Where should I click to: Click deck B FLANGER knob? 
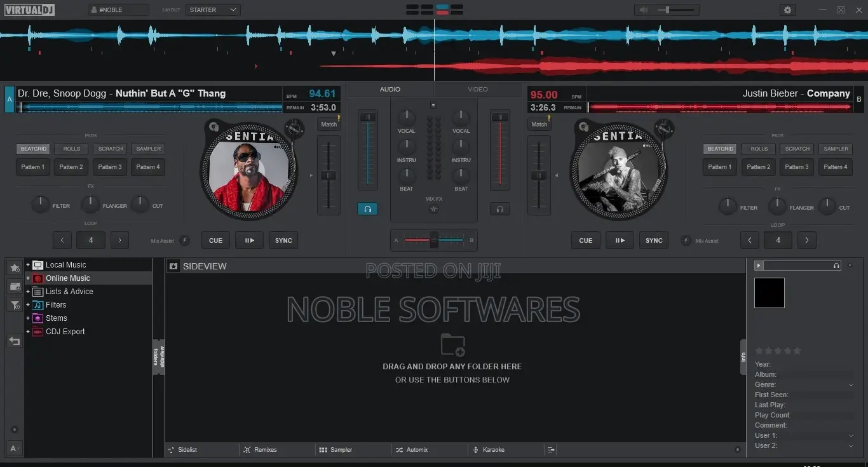(x=777, y=206)
